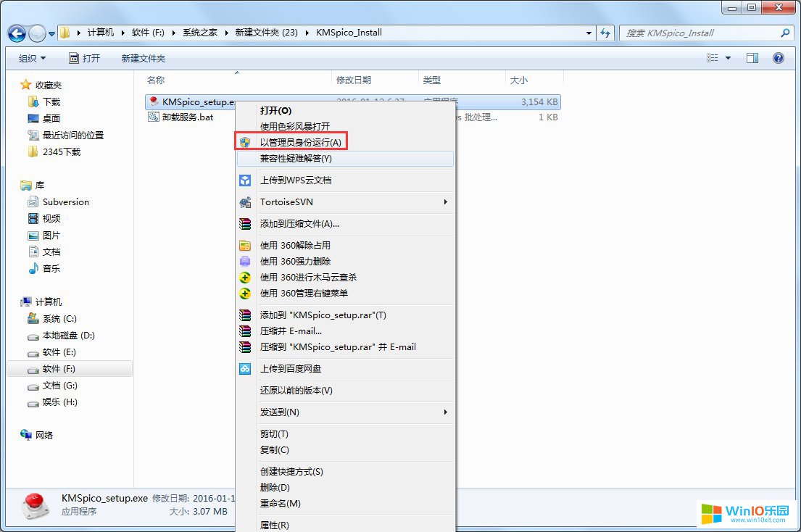
Task: Click the 打开 toolbar button
Action: coord(85,58)
